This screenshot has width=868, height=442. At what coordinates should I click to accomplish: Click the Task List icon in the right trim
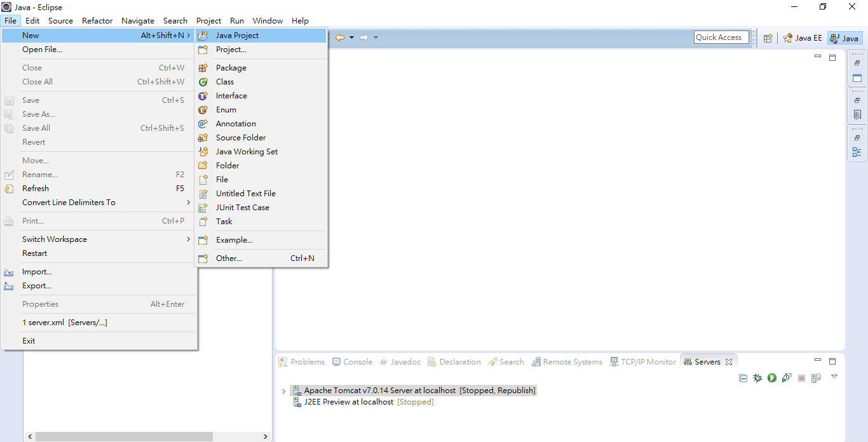(x=857, y=115)
